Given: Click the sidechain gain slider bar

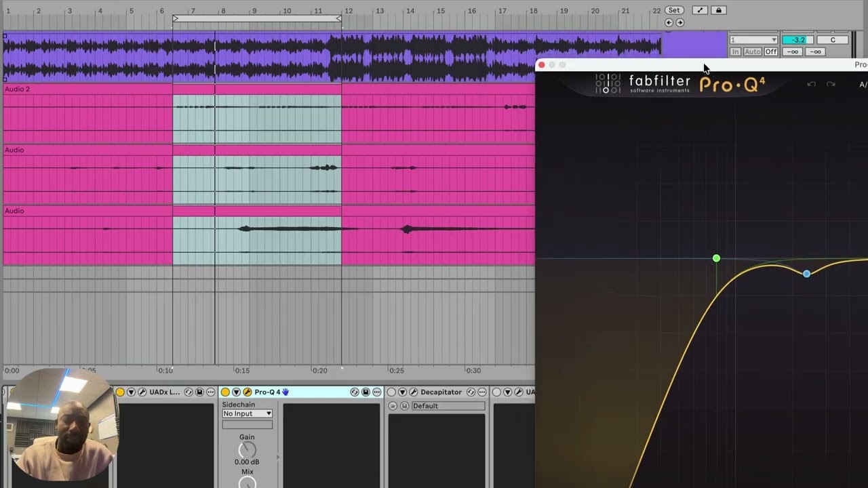Looking at the screenshot, I should [x=247, y=425].
